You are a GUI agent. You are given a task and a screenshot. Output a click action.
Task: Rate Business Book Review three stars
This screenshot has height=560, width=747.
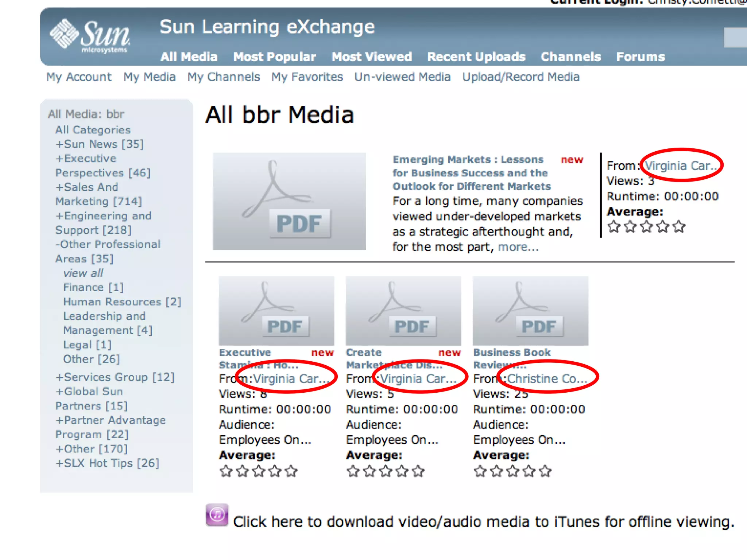(x=512, y=471)
